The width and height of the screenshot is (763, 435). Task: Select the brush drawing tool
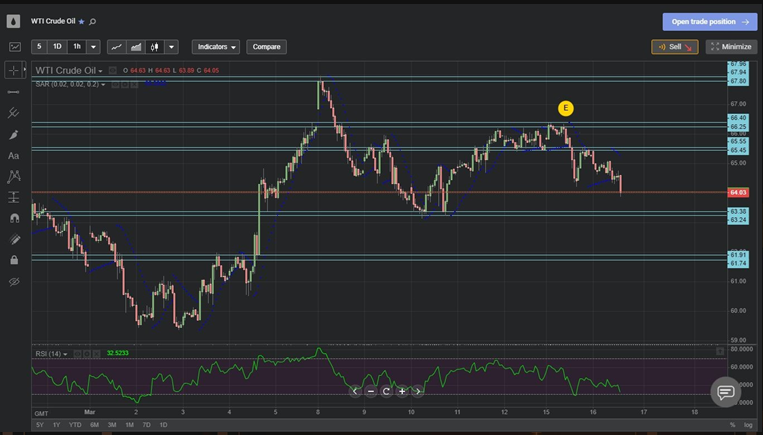[14, 134]
